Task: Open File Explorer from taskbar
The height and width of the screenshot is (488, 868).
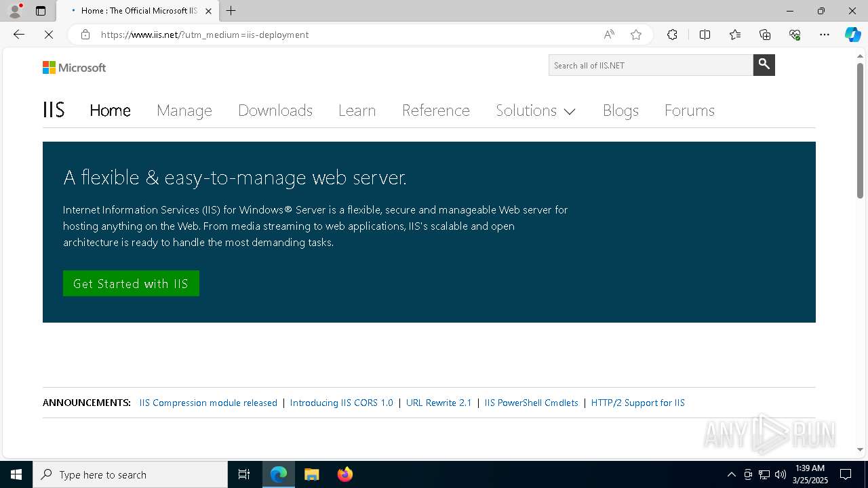Action: pyautogui.click(x=312, y=474)
